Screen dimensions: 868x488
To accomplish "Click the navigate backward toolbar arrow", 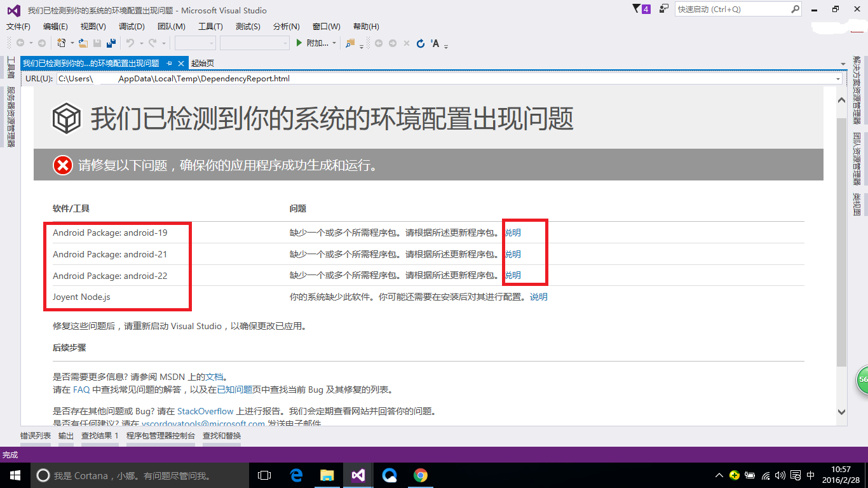I will pyautogui.click(x=20, y=43).
